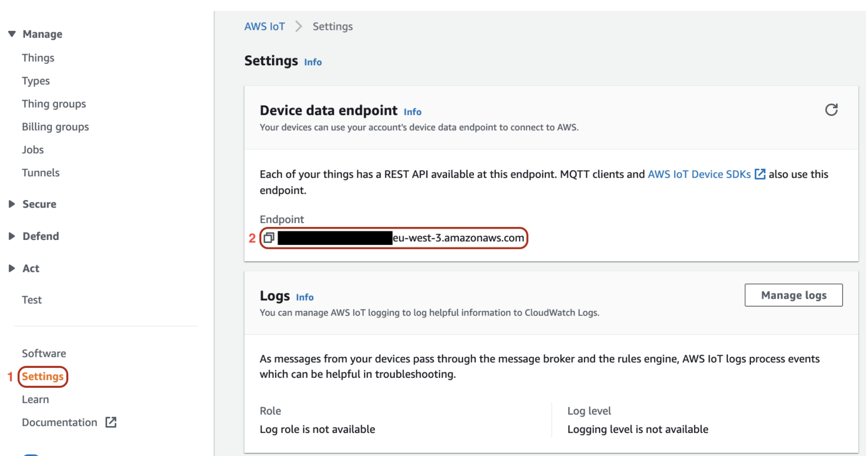Open Types in the sidebar
Viewport: 868px width, 456px height.
[x=36, y=81]
